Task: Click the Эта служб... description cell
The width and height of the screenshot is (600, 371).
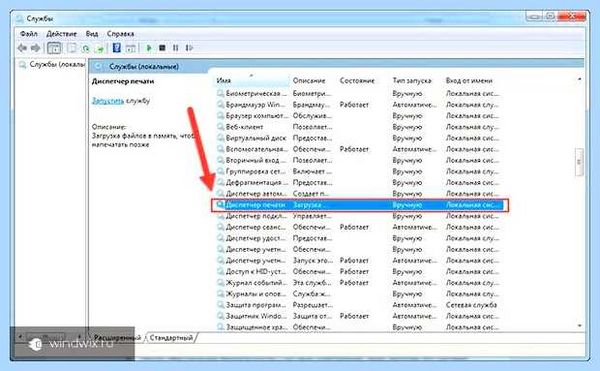Action: click(x=312, y=283)
